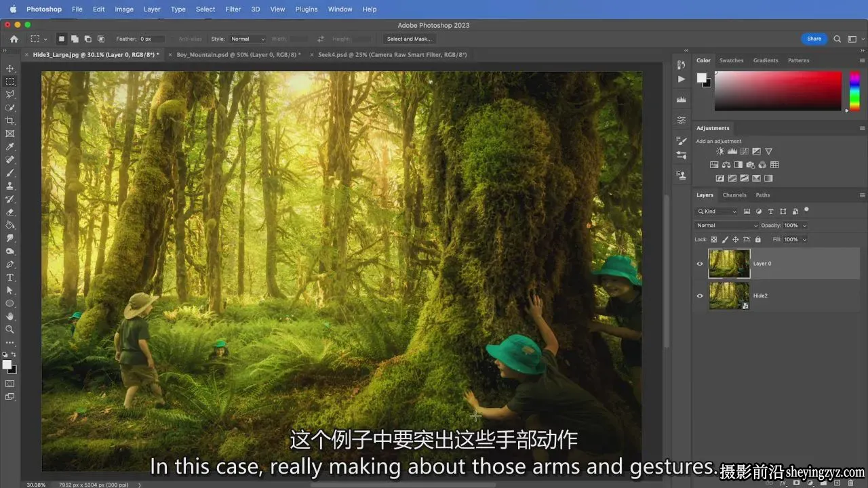Screen dimensions: 868x488
Task: Select the Hand tool
Action: pyautogui.click(x=10, y=316)
